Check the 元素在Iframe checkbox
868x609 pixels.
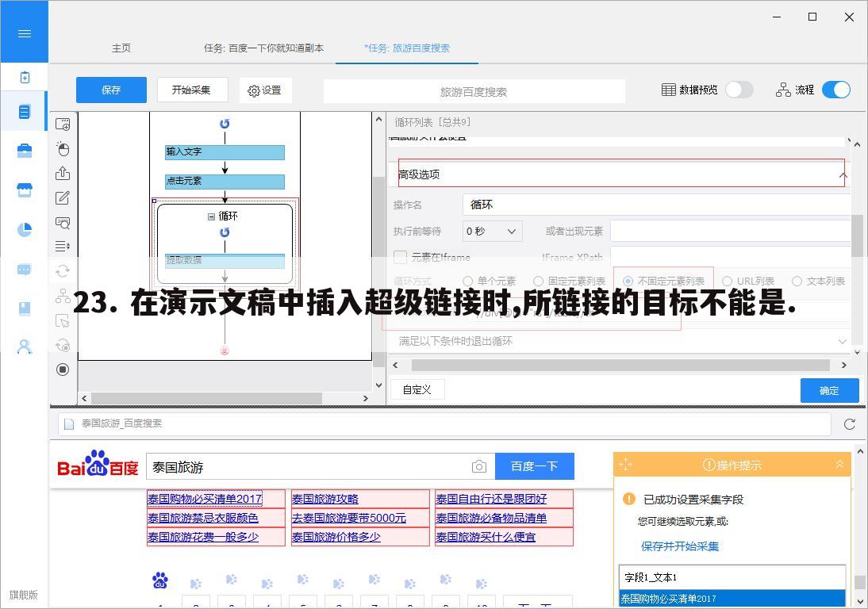[x=400, y=257]
